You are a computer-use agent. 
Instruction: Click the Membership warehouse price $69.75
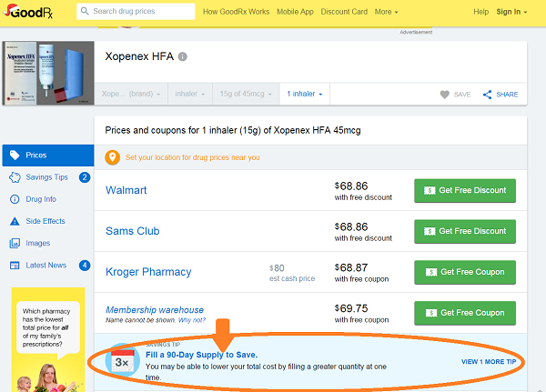(351, 308)
